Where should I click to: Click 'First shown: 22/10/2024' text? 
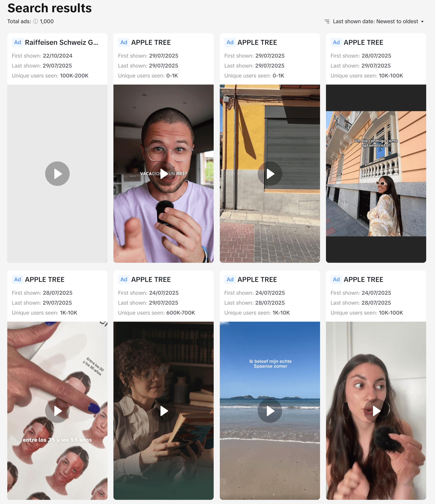click(42, 56)
